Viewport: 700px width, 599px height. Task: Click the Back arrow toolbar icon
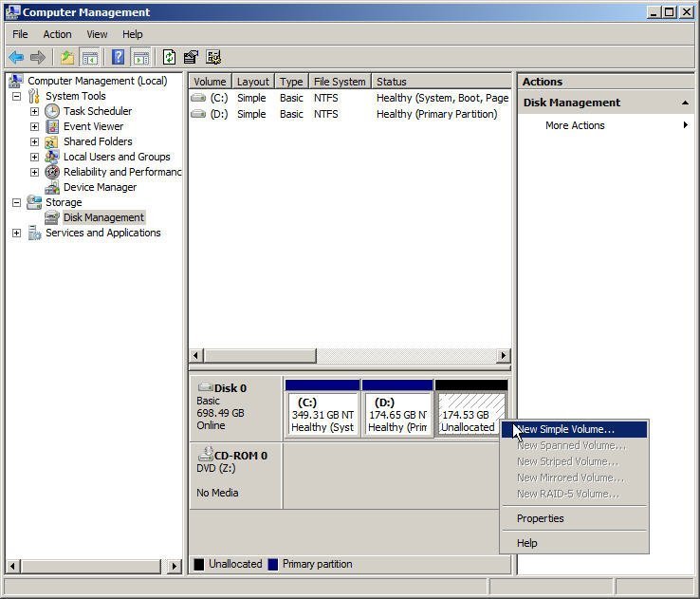tap(16, 57)
